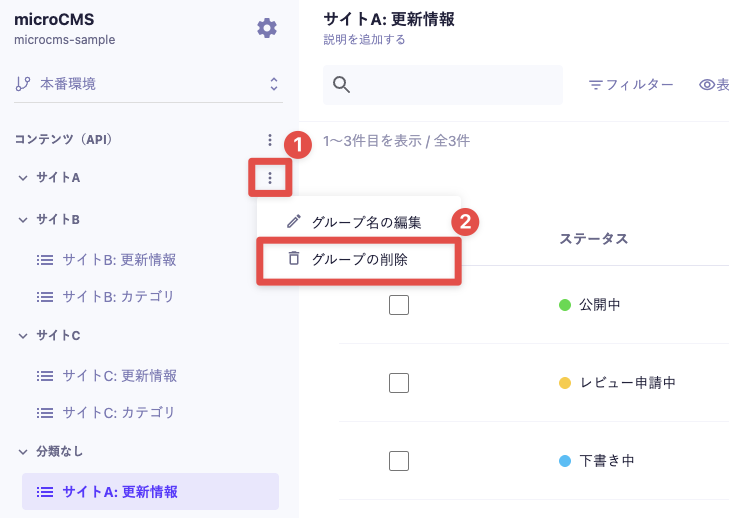
Task: Collapse the サイトB group chevron
Action: 23,219
